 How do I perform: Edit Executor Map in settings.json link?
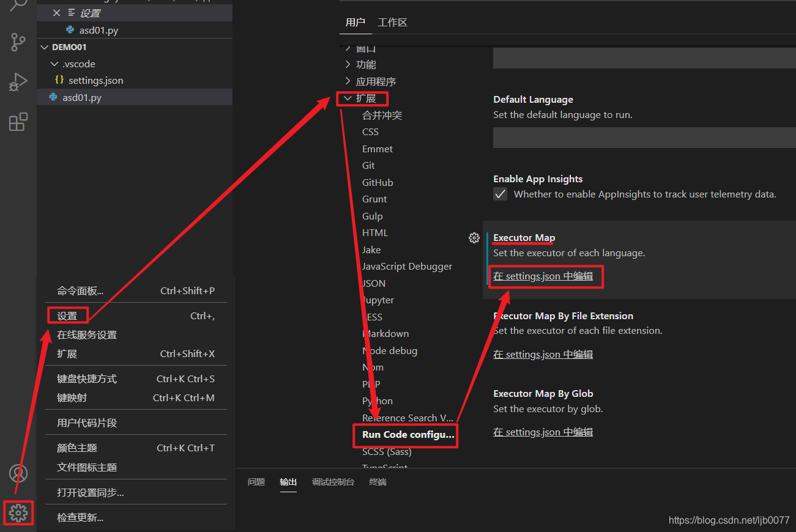543,276
